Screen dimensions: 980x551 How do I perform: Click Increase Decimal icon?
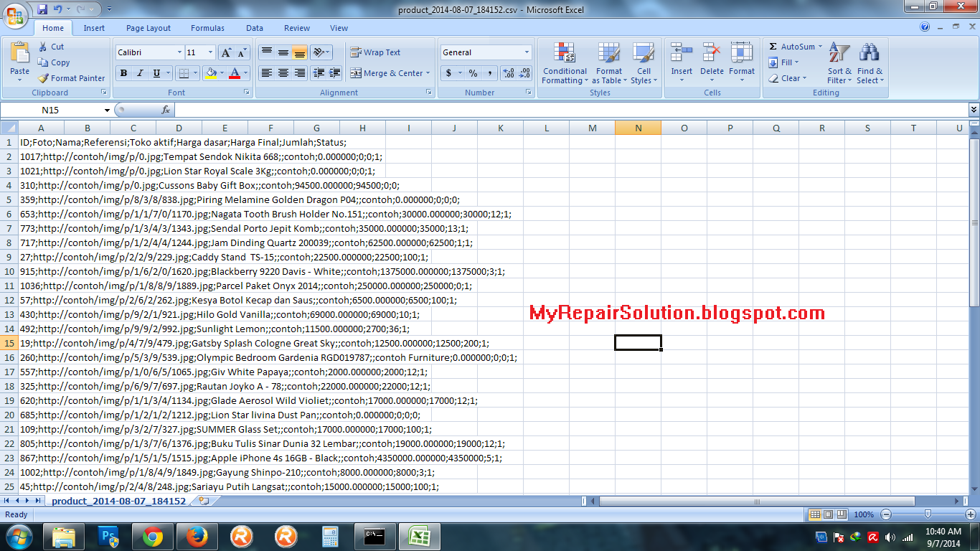[x=508, y=73]
